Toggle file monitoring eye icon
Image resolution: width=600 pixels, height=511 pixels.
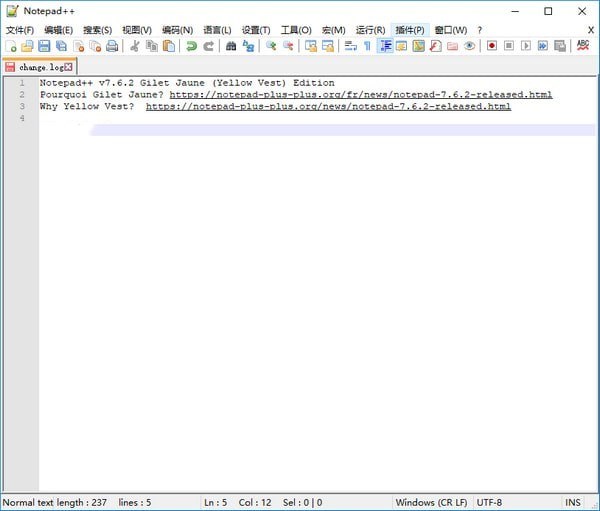pos(470,46)
